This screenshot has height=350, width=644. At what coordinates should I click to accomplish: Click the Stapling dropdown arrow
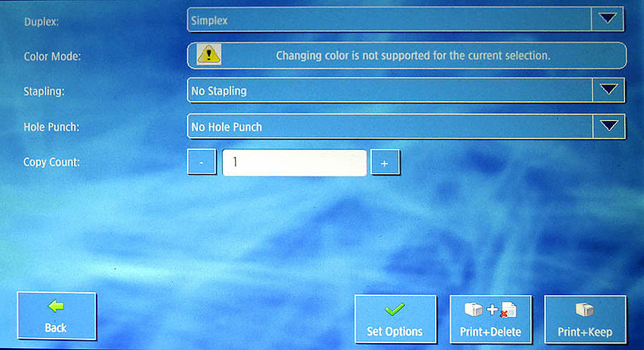pyautogui.click(x=609, y=90)
